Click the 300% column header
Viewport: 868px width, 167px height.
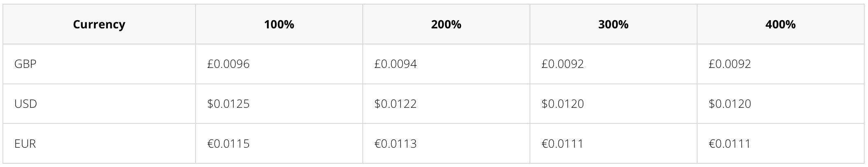coord(614,24)
